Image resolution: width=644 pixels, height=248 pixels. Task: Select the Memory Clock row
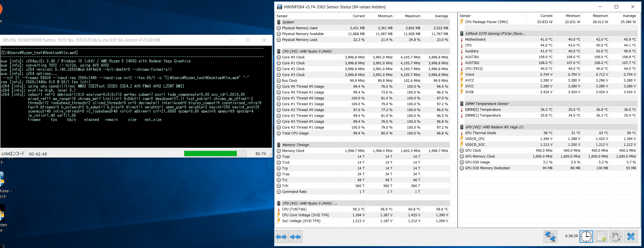tap(362, 151)
